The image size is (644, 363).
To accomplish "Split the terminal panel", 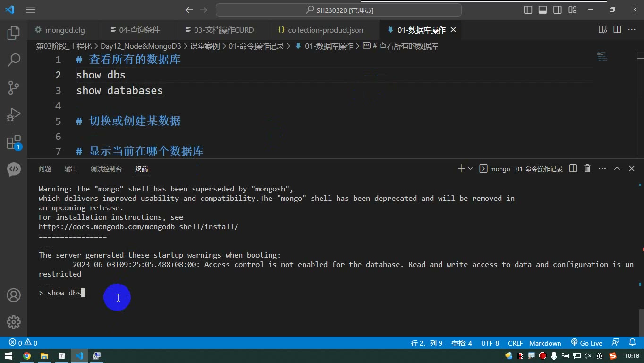I will [x=573, y=168].
